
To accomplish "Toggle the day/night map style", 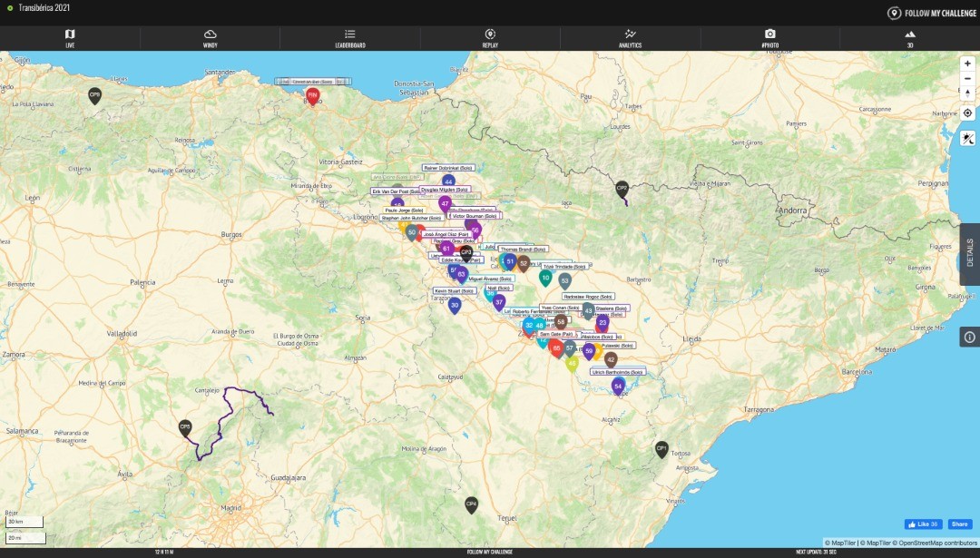I will tap(966, 139).
